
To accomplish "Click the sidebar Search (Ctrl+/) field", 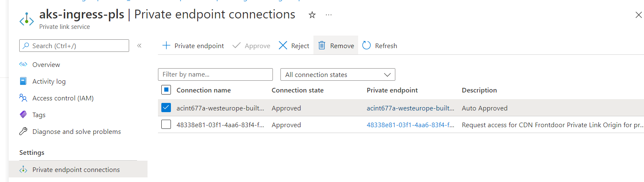I will click(x=74, y=46).
